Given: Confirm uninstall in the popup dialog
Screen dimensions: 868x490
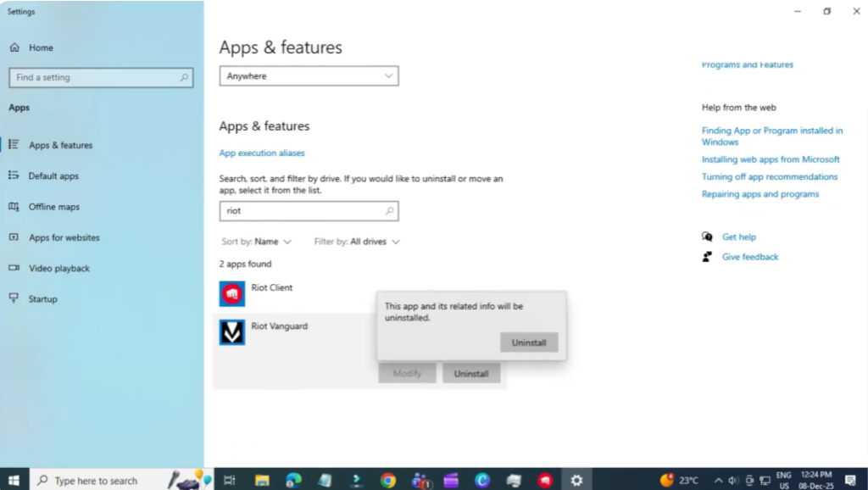Looking at the screenshot, I should 528,342.
